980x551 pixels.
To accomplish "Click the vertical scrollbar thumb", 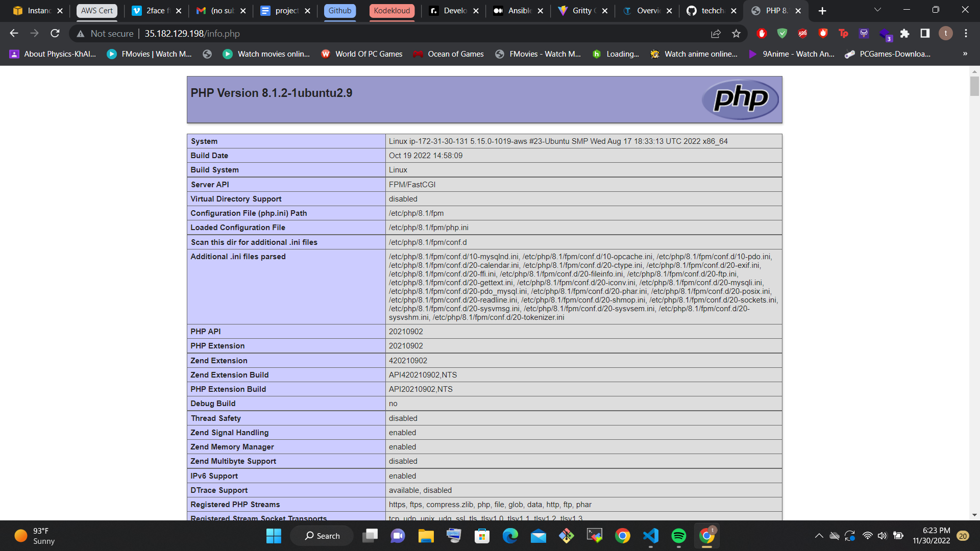I will click(974, 86).
